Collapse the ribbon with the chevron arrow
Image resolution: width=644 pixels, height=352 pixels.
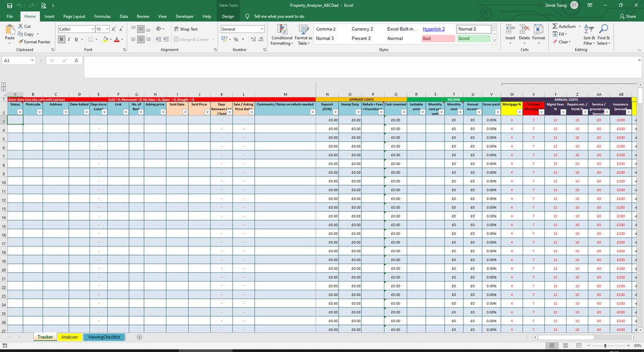tap(639, 50)
